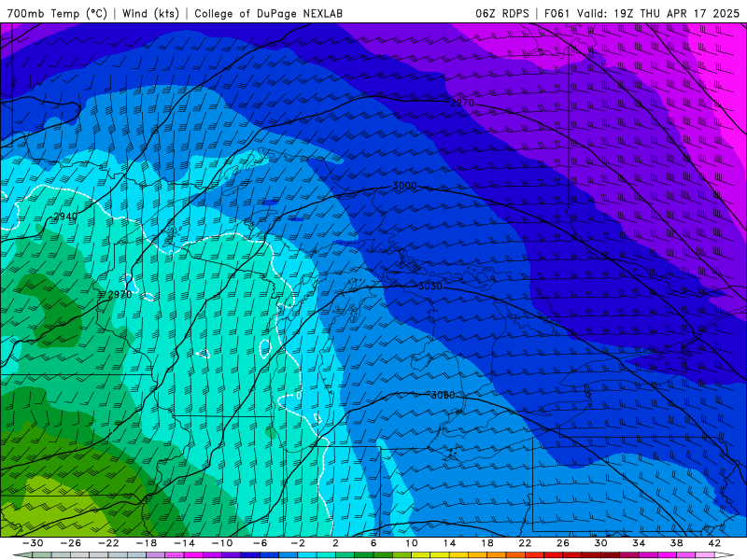The height and width of the screenshot is (560, 747).
Task: Click the 3030 height contour label
Action: pyautogui.click(x=430, y=287)
